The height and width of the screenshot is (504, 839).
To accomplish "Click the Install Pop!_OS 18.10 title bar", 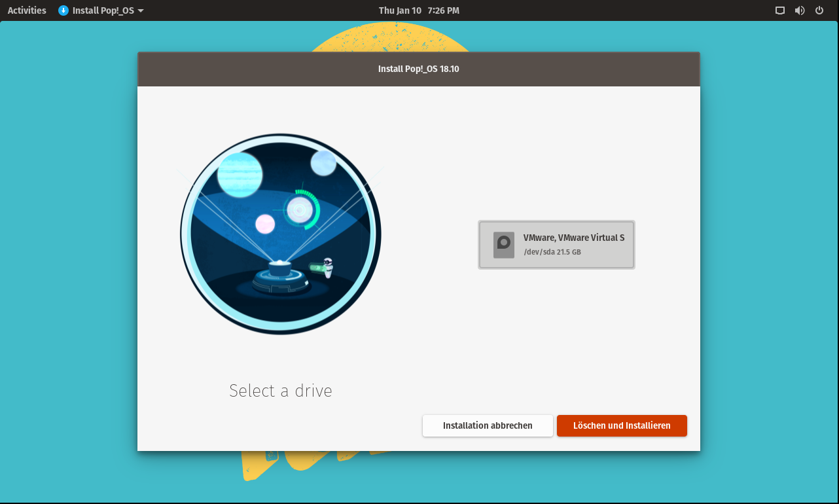I will pyautogui.click(x=419, y=69).
